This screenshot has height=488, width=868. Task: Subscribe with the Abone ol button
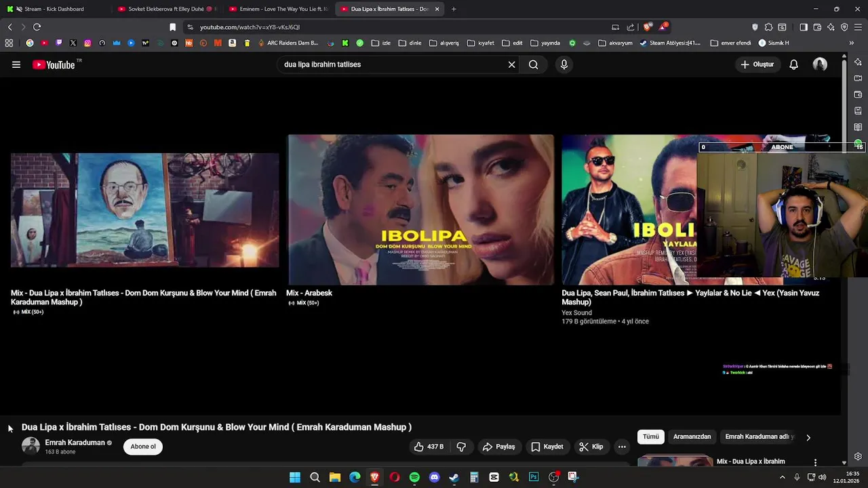tap(143, 447)
